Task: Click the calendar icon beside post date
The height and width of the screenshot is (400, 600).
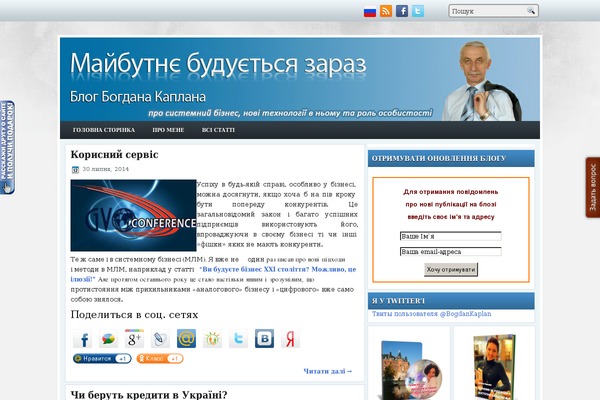Action: 75,169
